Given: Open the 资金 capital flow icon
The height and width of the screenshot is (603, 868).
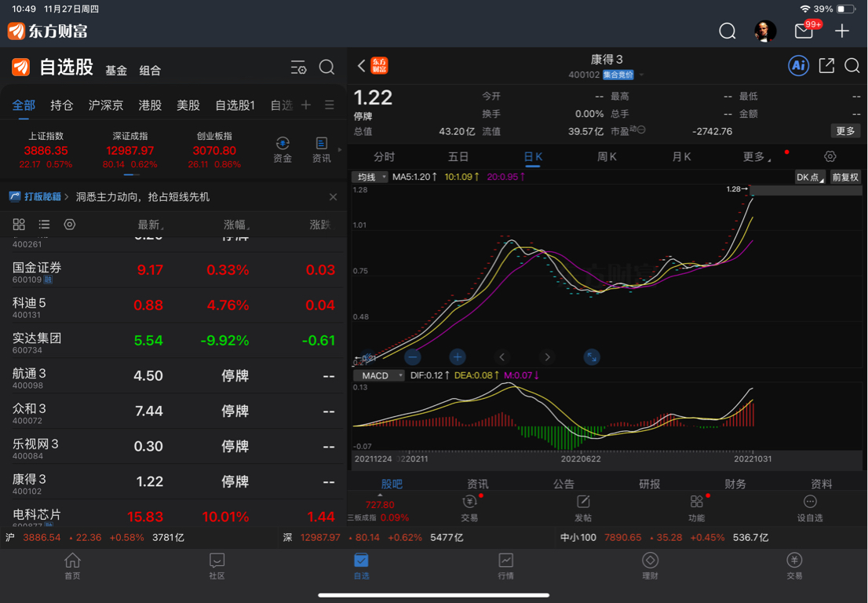Looking at the screenshot, I should [x=283, y=149].
